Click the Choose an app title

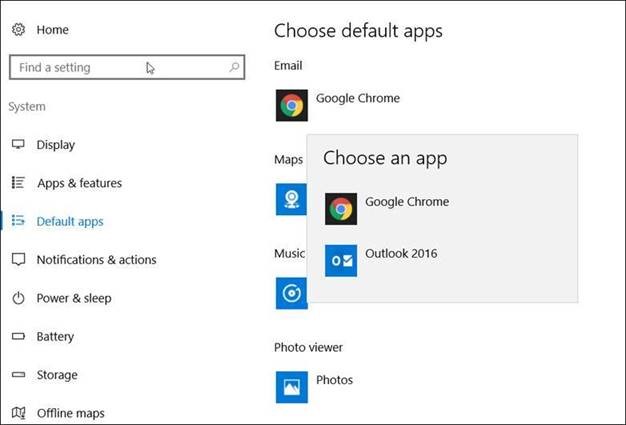point(385,158)
